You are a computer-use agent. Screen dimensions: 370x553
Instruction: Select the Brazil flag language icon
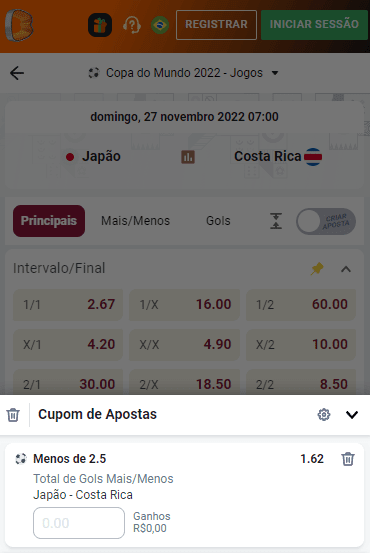pyautogui.click(x=160, y=25)
